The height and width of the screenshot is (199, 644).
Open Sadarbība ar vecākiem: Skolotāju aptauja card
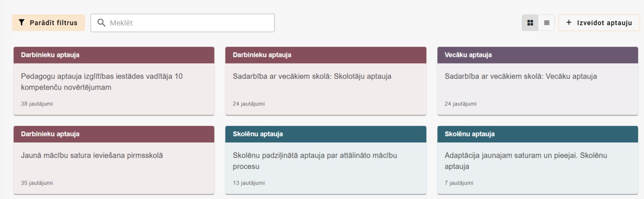tap(312, 76)
